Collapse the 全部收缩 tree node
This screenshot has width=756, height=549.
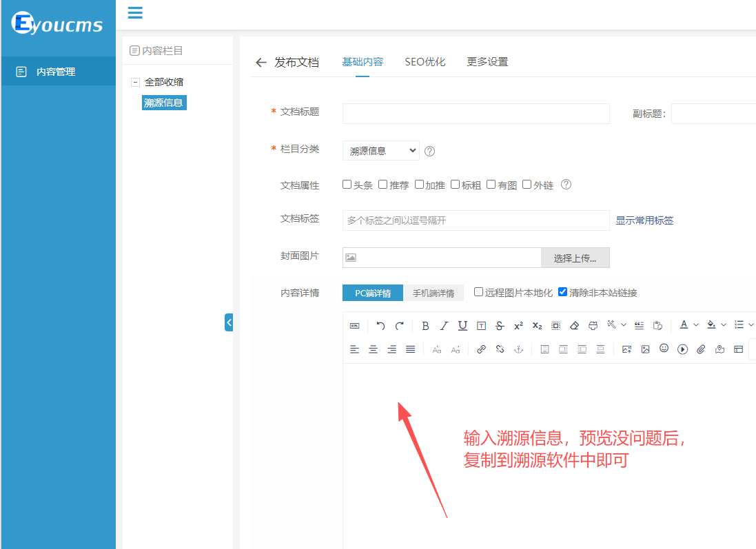(135, 81)
